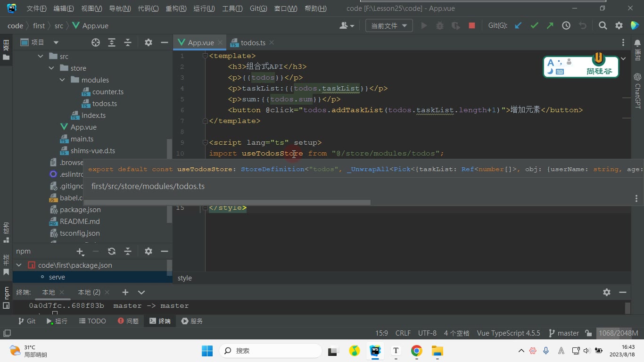Open Git history clock icon
Screen dimensions: 644x362
566,26
